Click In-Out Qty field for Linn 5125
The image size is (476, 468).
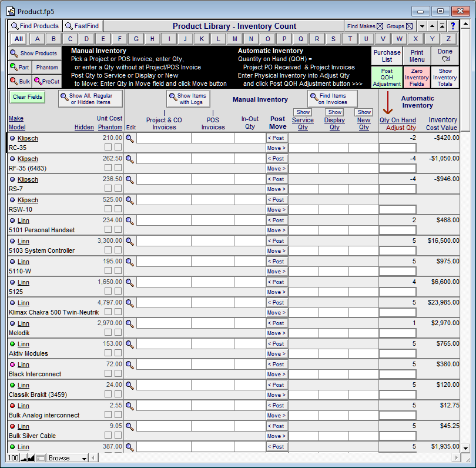(x=250, y=282)
